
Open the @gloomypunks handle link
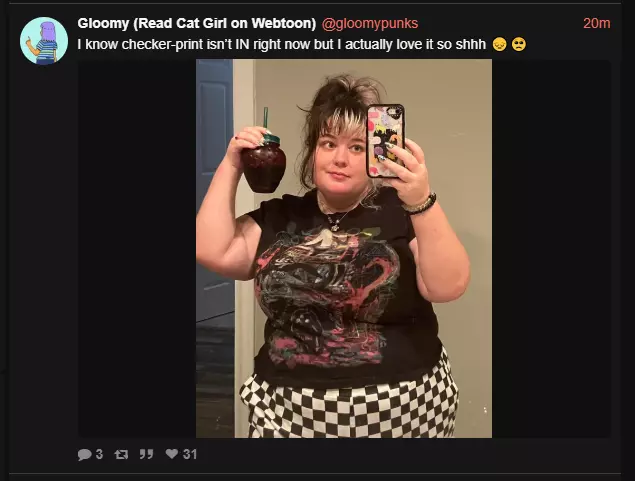pos(370,23)
